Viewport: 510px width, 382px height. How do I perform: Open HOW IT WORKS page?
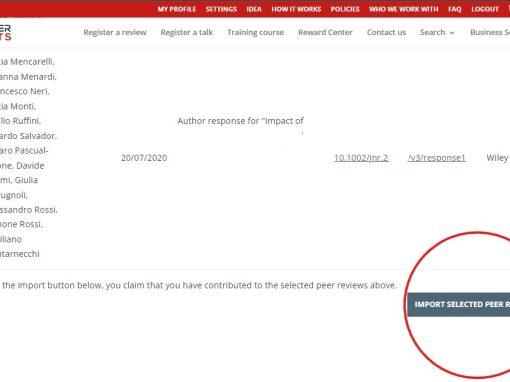296,9
